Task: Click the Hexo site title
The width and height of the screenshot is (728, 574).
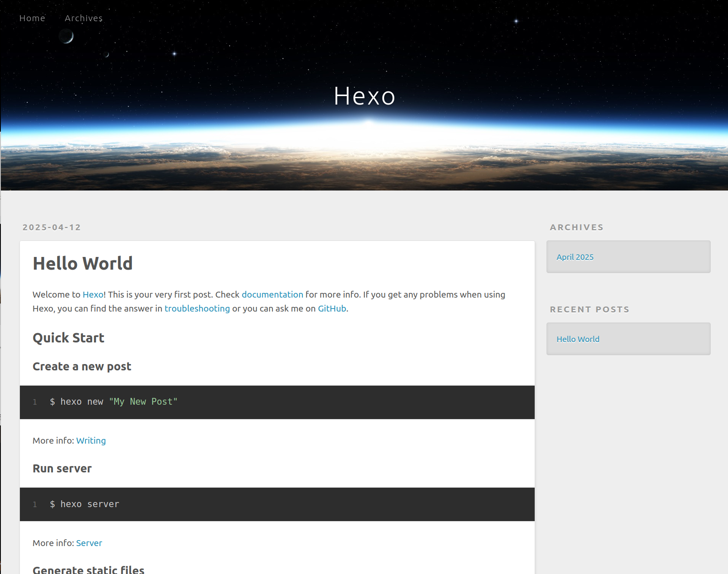Action: coord(364,96)
